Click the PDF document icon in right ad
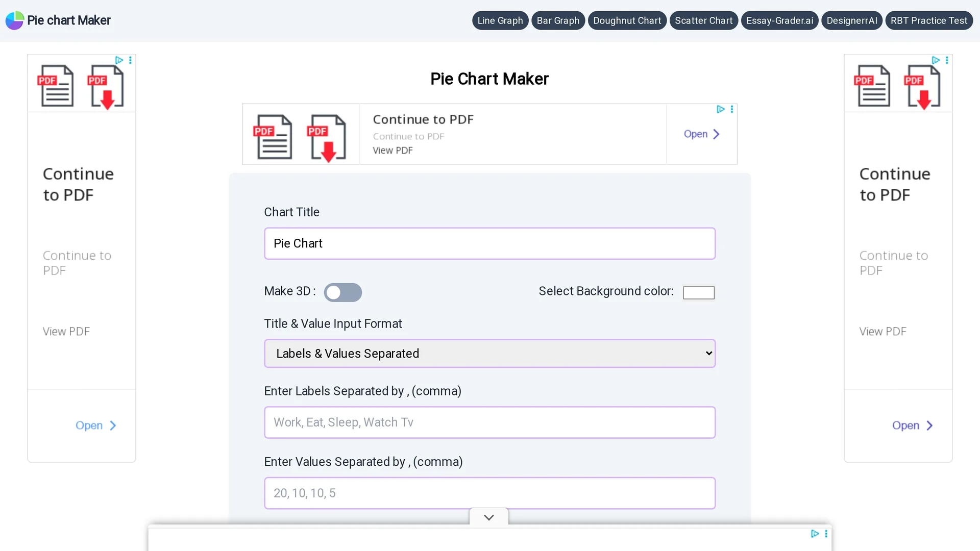This screenshot has height=551, width=980. pos(872,86)
